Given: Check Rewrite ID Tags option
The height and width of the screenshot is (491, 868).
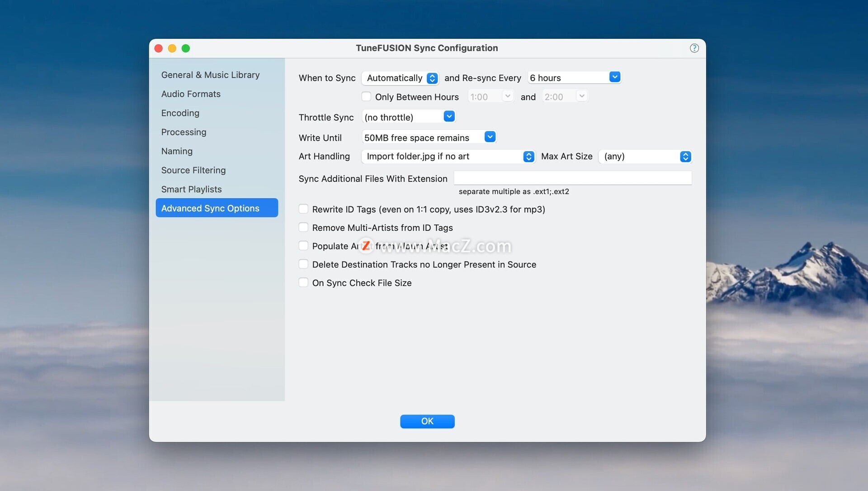Looking at the screenshot, I should point(303,209).
